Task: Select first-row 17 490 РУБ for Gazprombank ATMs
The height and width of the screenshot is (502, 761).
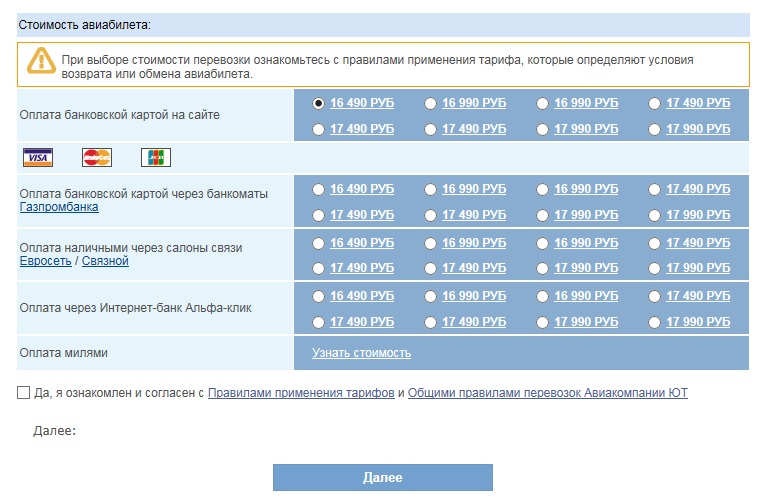Action: click(x=654, y=189)
